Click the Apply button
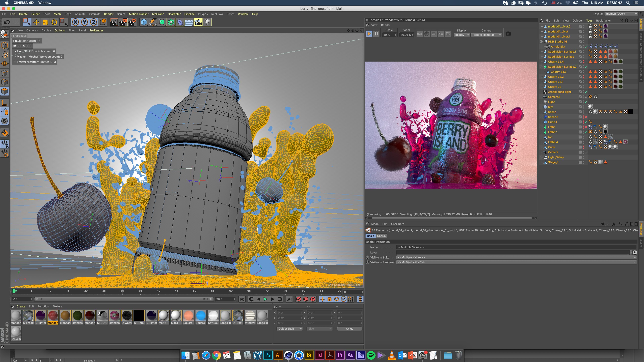This screenshot has width=644, height=362. (x=349, y=329)
